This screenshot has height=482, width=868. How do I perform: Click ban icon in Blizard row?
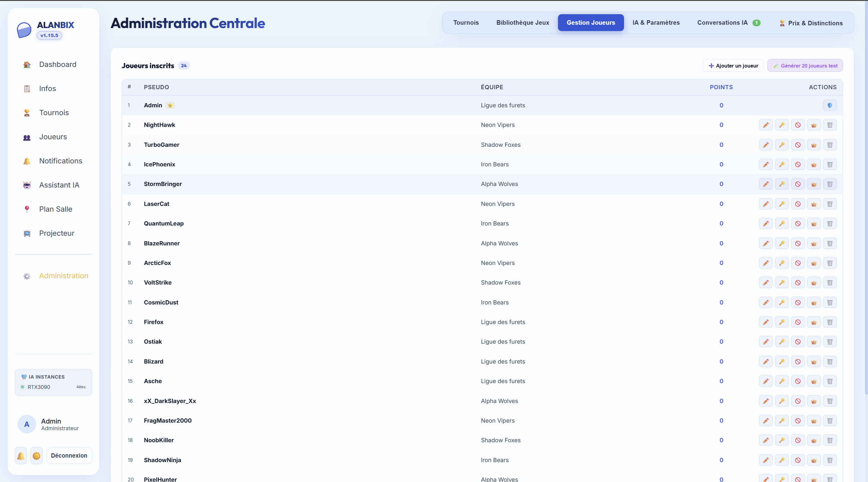click(797, 361)
